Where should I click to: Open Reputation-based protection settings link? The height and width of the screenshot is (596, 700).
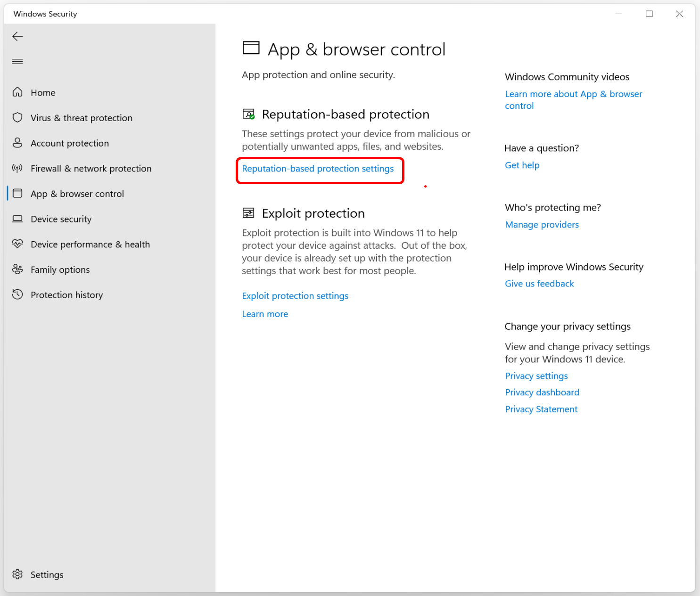[318, 169]
